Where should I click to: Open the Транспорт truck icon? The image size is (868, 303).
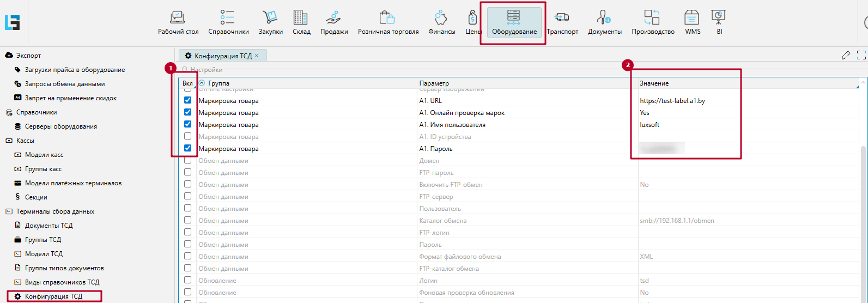(562, 18)
